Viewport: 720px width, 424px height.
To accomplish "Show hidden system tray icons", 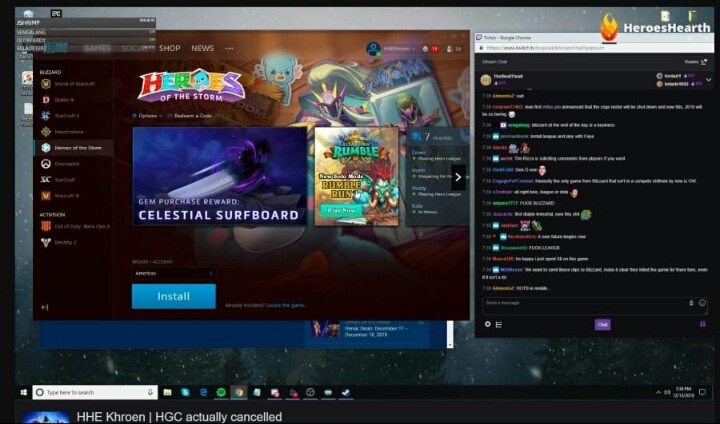I will tap(658, 392).
